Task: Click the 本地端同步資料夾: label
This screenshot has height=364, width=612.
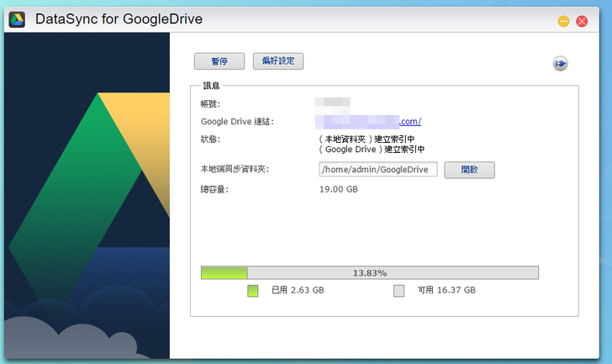Action: coord(235,169)
